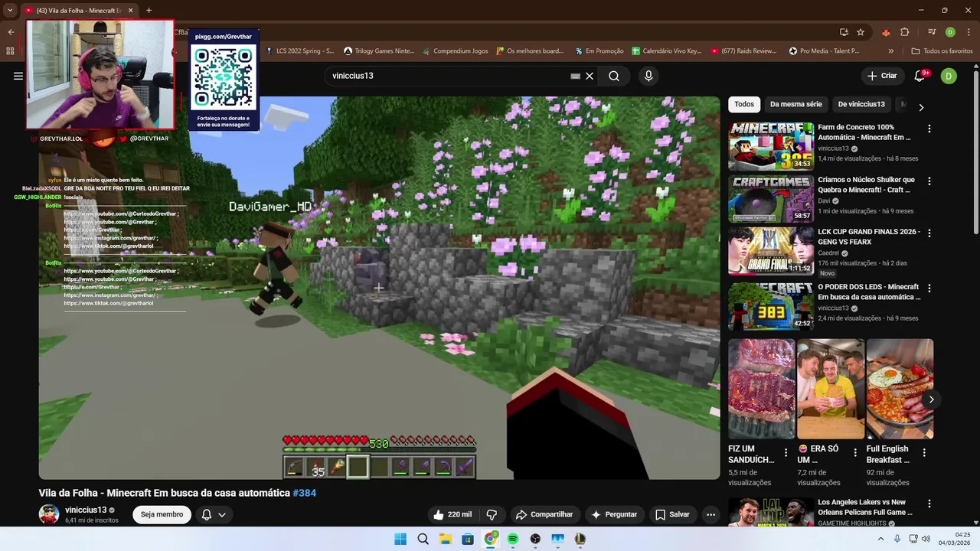This screenshot has height=551, width=980.
Task: Open the Chrome extensions puzzle icon
Action: (904, 32)
